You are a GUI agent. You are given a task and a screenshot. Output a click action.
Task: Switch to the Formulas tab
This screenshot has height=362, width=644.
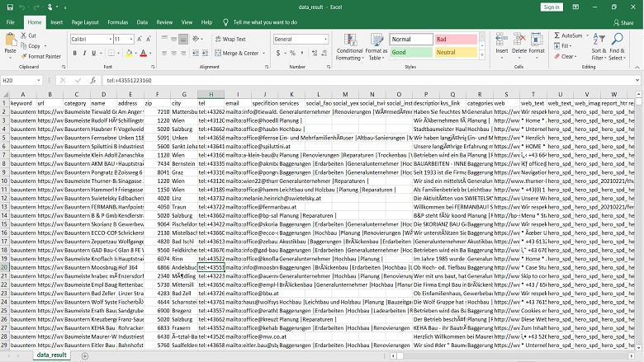tap(118, 22)
